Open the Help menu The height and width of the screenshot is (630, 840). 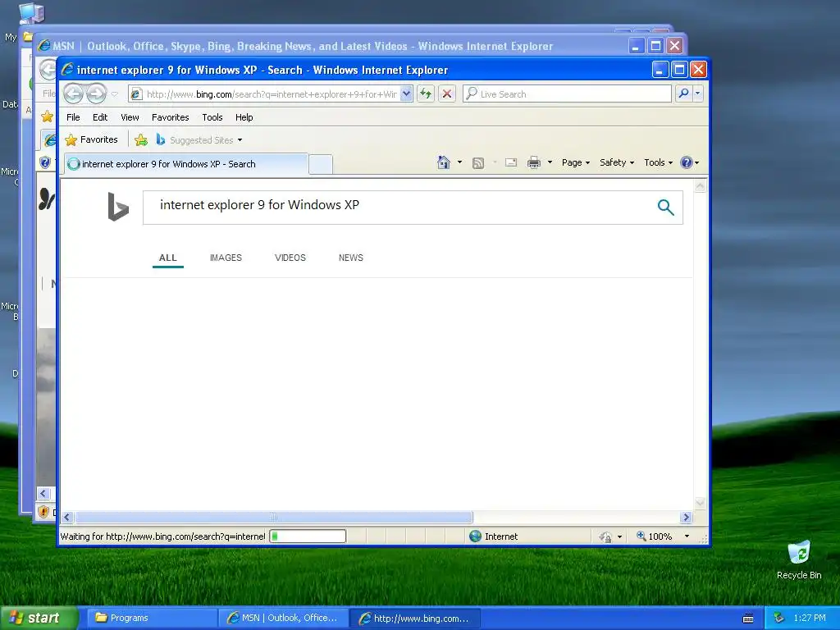point(244,117)
